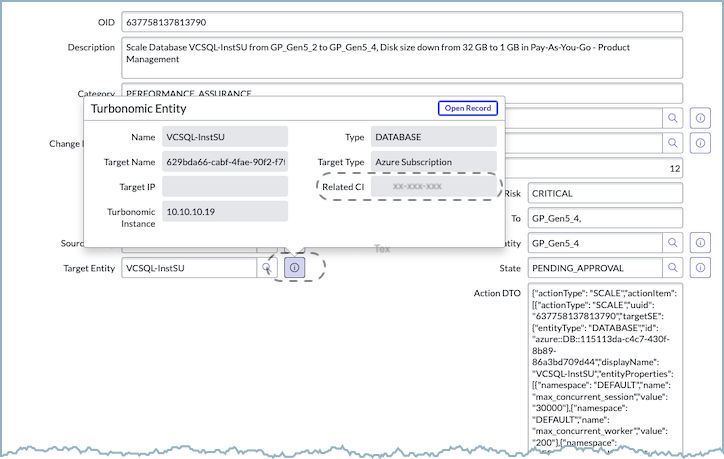724x459 pixels.
Task: Click the info icon next to Target Entity VCSQL-InstSU
Action: [x=295, y=268]
